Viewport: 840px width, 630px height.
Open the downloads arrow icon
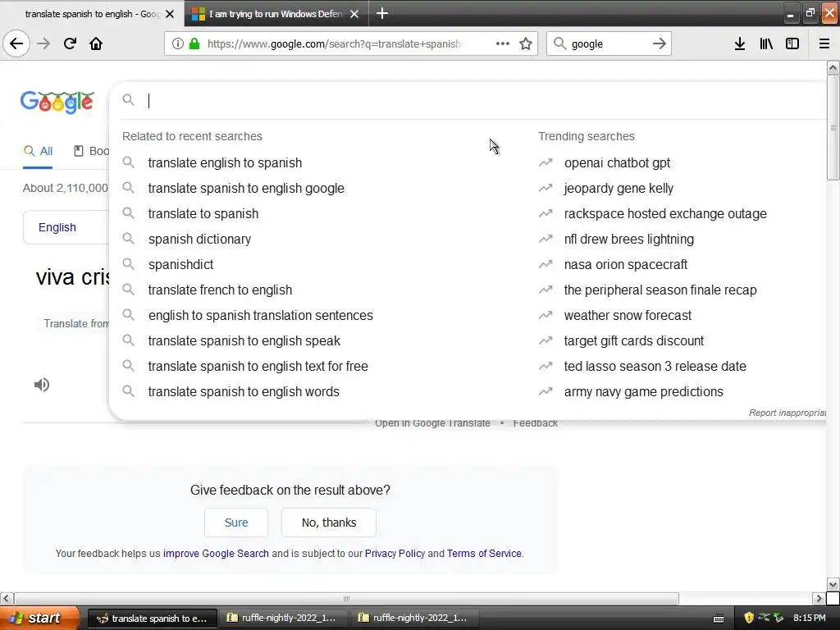pos(740,44)
